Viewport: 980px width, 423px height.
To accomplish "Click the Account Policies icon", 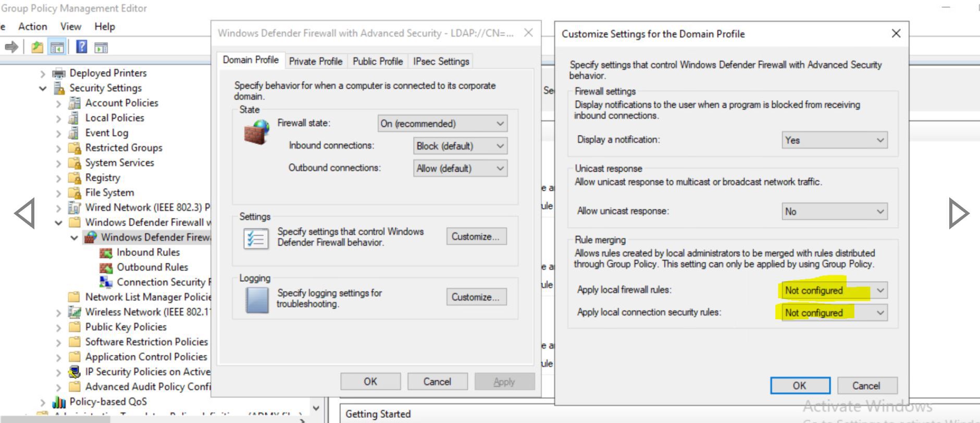I will click(x=75, y=103).
